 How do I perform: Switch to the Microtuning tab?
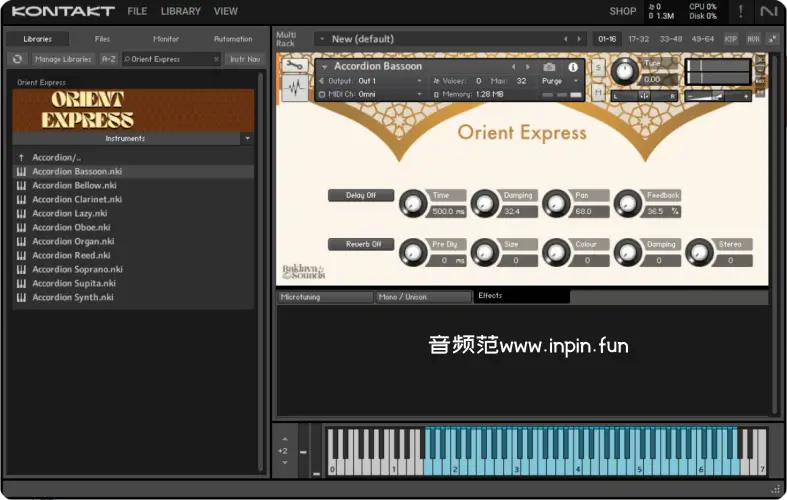[x=325, y=297]
